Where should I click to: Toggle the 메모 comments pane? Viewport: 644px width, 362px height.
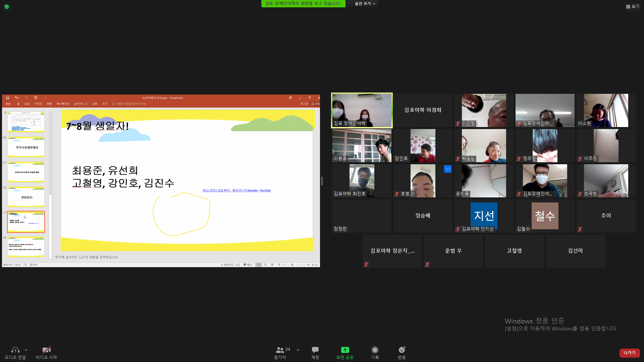tap(247, 265)
